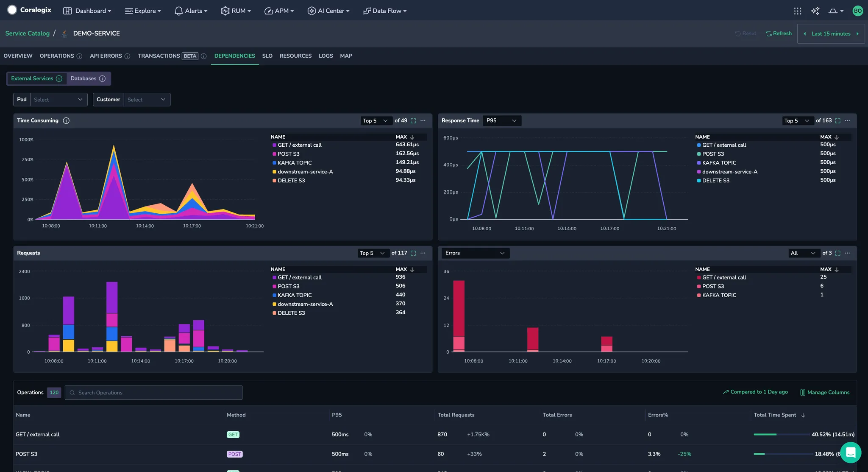Open the P95 response time dropdown
This screenshot has width=868, height=472.
pos(501,121)
